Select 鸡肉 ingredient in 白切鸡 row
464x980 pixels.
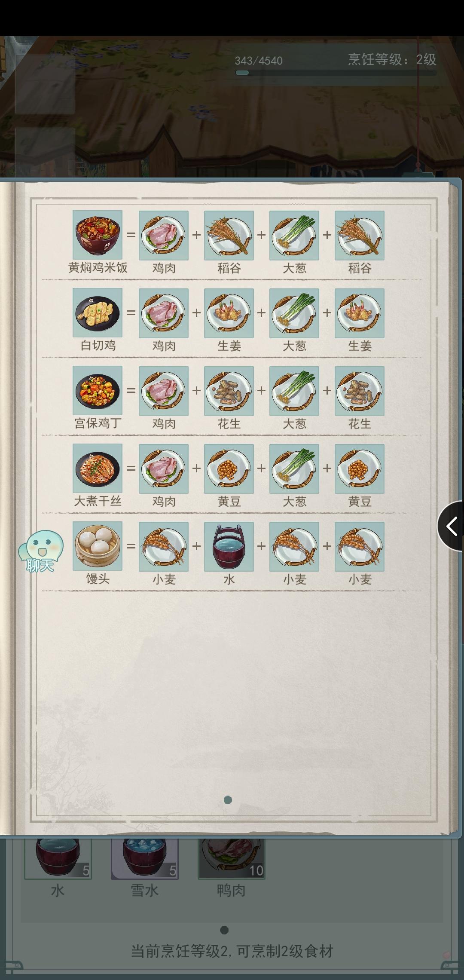(x=164, y=313)
